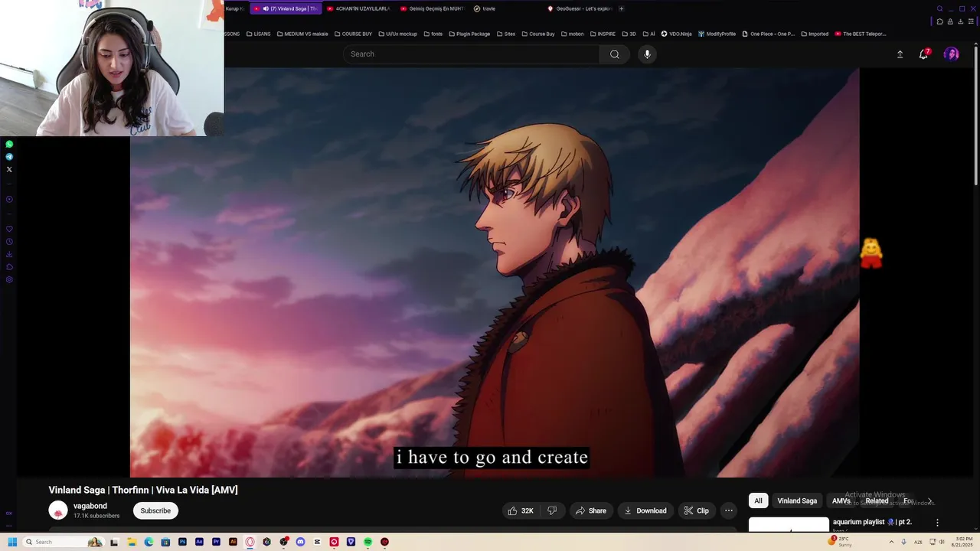Viewport: 980px width, 551px height.
Task: Open the 3D bookmark folder
Action: [x=629, y=34]
